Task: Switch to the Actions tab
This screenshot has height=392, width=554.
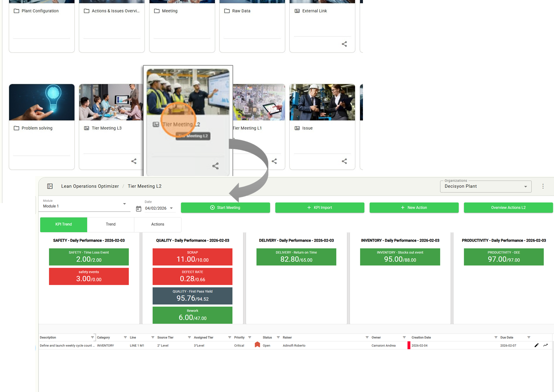Action: click(x=157, y=224)
